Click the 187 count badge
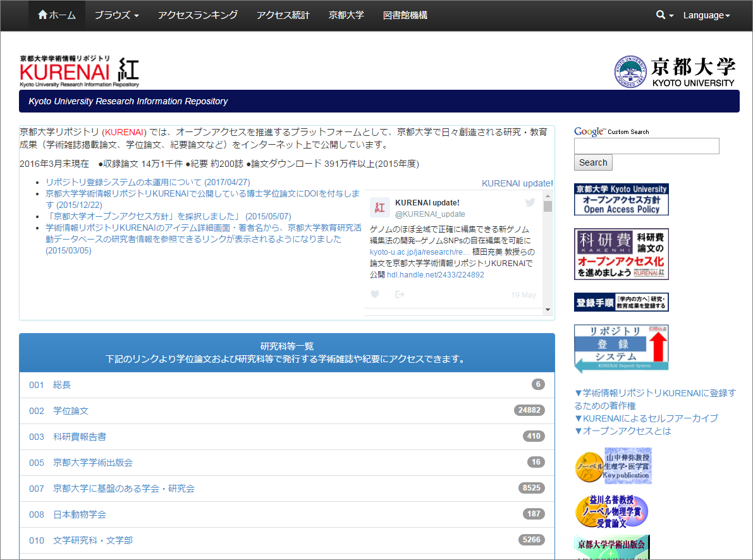This screenshot has height=560, width=753. 534,514
